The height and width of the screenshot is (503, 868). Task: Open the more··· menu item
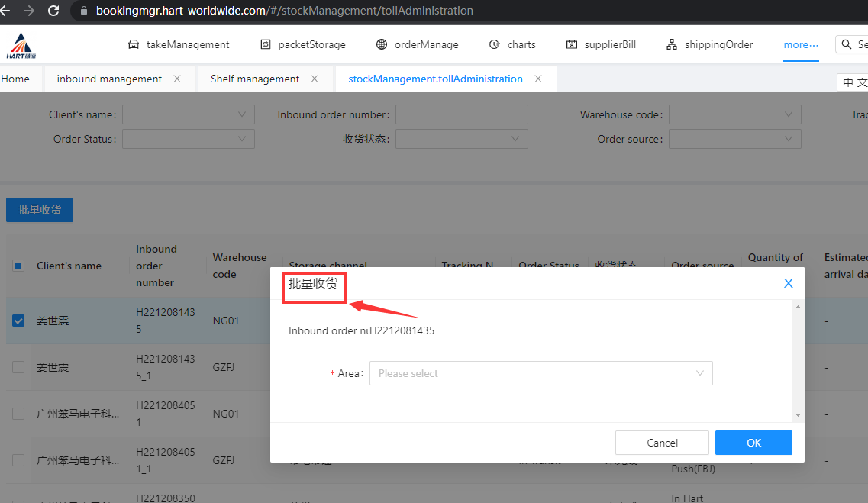click(800, 44)
